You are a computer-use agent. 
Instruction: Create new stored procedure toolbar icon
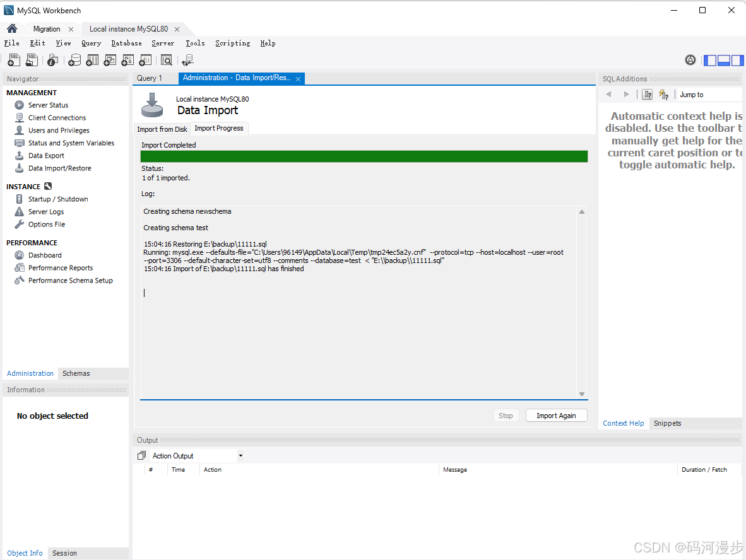click(x=127, y=60)
